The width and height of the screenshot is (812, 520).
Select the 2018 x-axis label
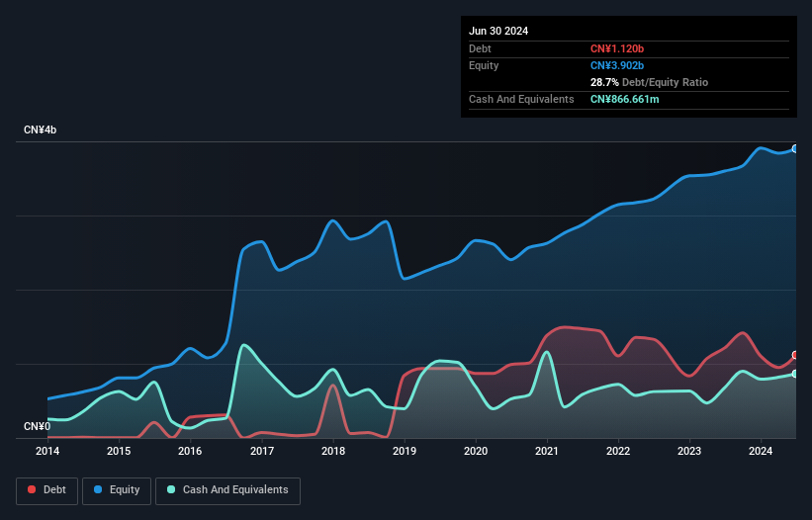click(x=333, y=451)
